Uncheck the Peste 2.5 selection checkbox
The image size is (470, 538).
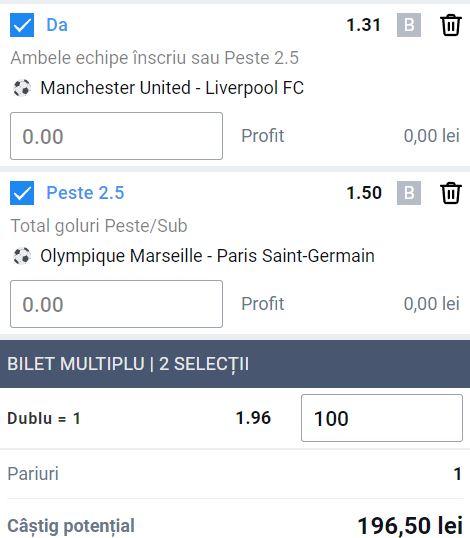click(22, 193)
